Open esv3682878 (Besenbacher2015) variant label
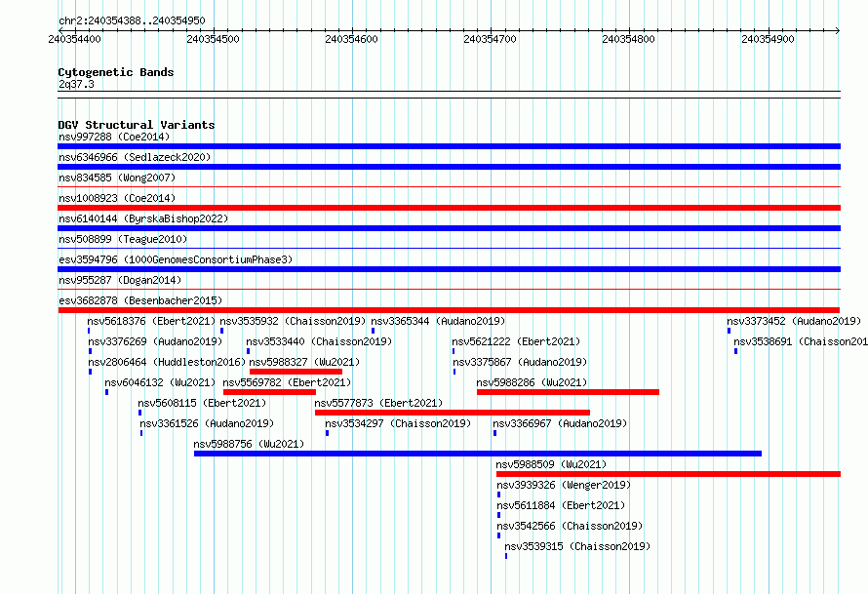Image resolution: width=868 pixels, height=594 pixels. pos(140,300)
